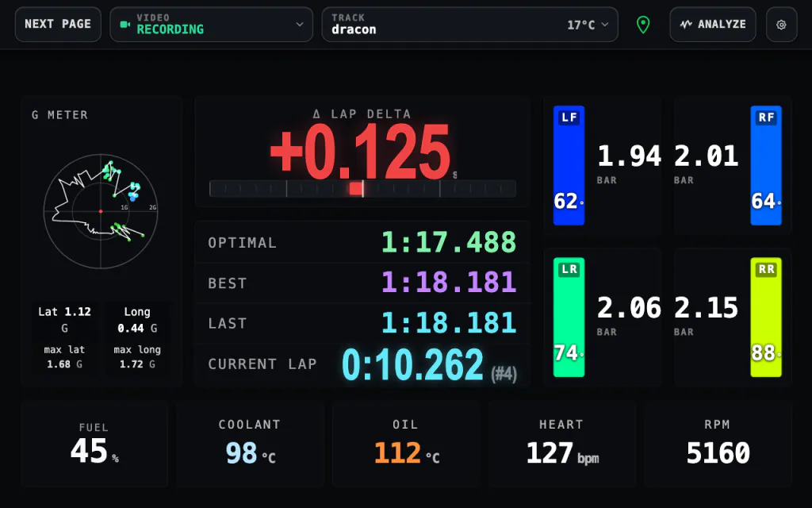
Task: Select the Long 0.44 G reading
Action: click(x=137, y=319)
